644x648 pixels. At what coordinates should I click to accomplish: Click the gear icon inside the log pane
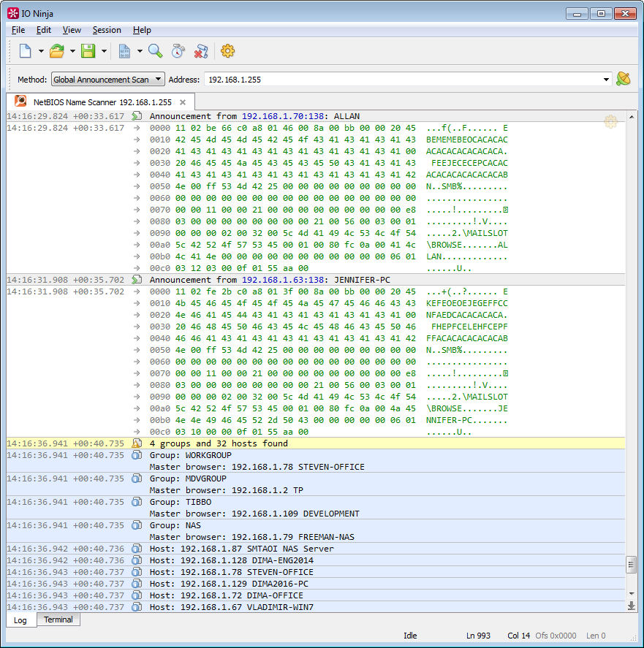(x=610, y=121)
